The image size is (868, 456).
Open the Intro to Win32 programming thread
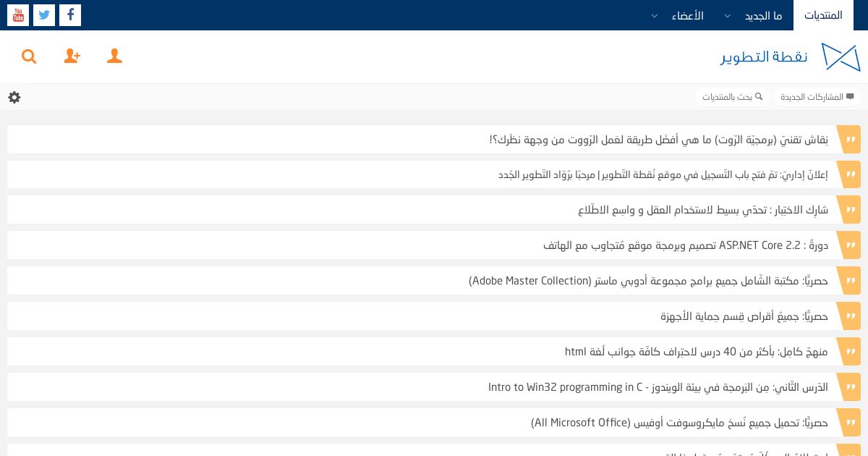pyautogui.click(x=658, y=387)
